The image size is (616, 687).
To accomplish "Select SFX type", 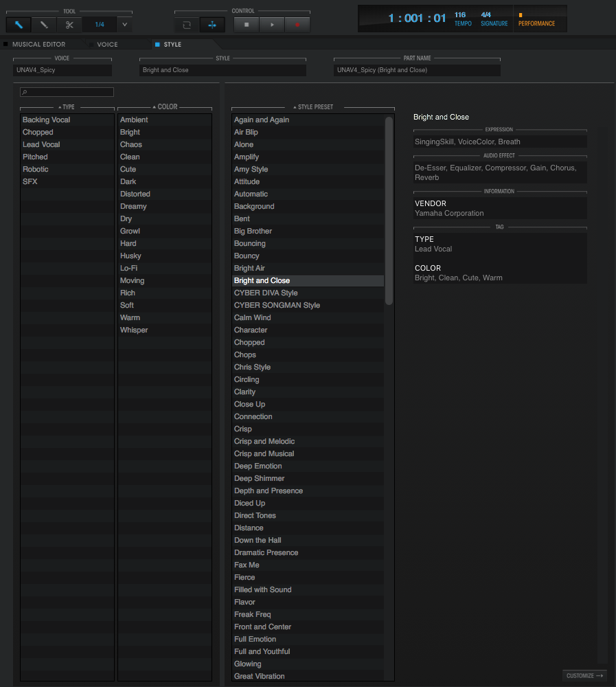I will tap(67, 181).
